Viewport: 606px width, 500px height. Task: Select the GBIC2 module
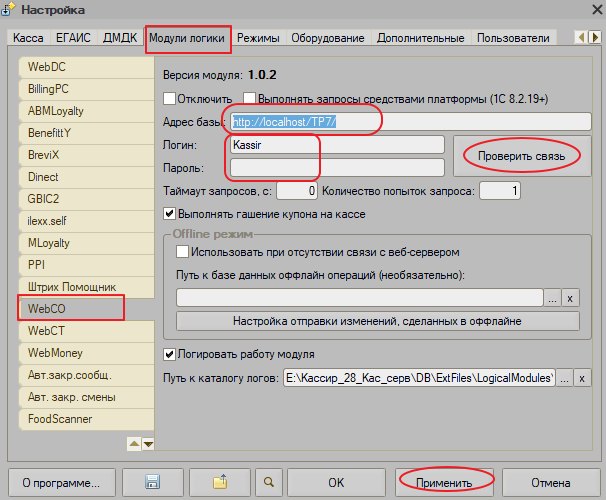pyautogui.click(x=86, y=199)
